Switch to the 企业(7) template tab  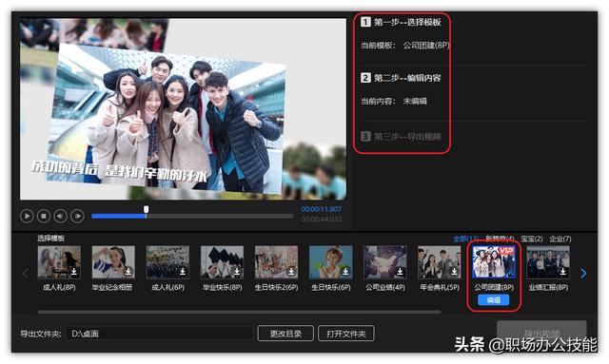click(560, 239)
